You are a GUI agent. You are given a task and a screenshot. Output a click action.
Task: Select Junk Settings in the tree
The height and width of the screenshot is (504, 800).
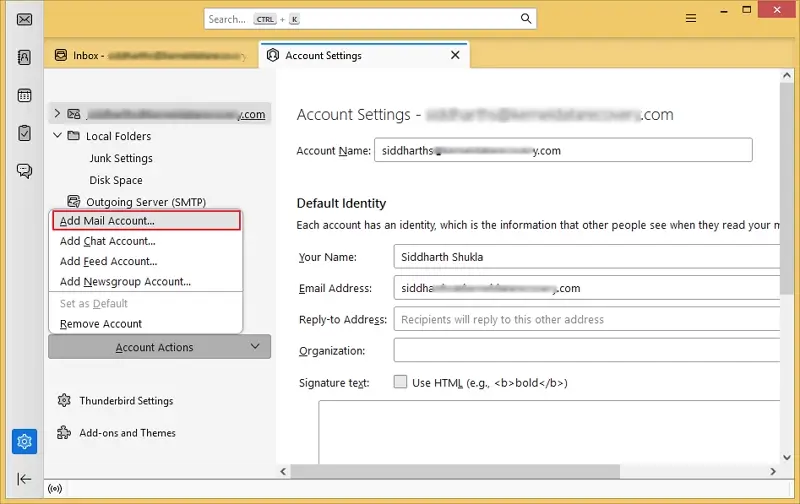tap(121, 158)
